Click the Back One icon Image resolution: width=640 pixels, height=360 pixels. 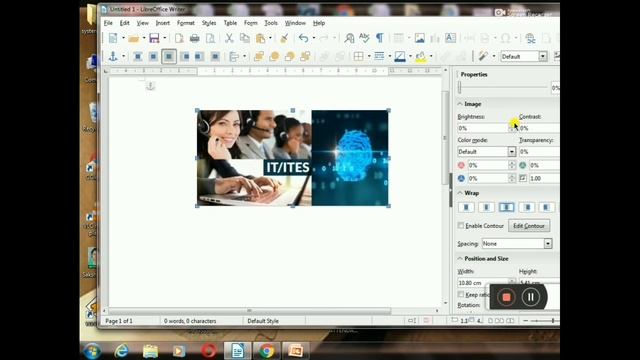click(x=290, y=56)
